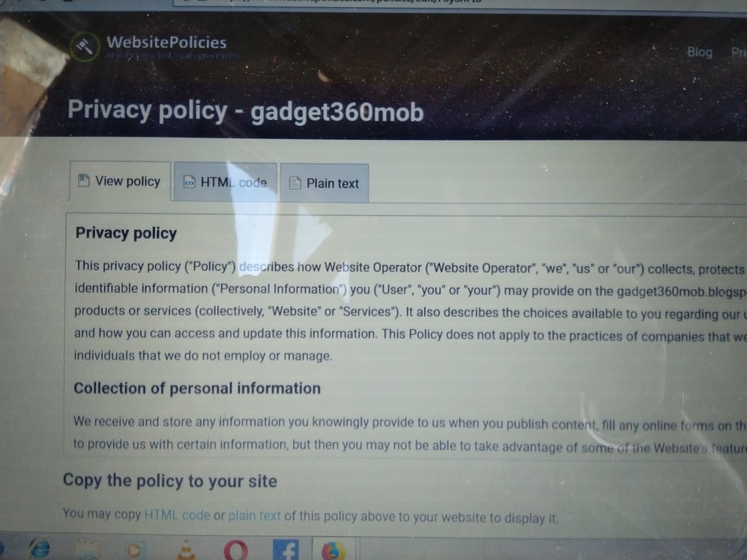Click the code icon on the HTML code tab
This screenshot has width=747, height=560.
(x=189, y=182)
